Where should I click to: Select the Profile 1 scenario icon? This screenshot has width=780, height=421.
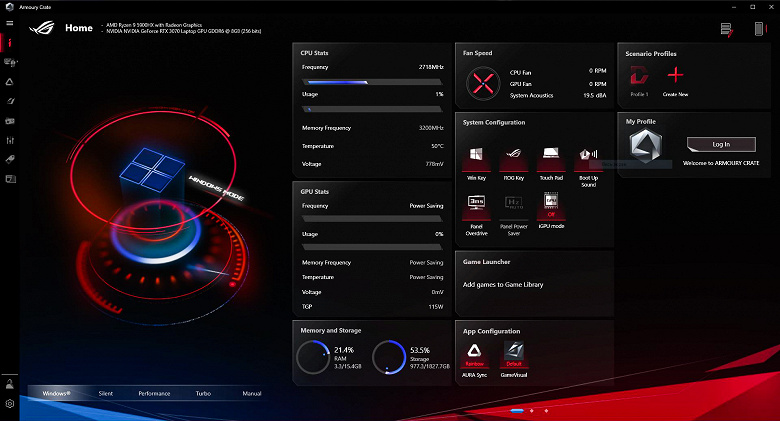[x=639, y=76]
